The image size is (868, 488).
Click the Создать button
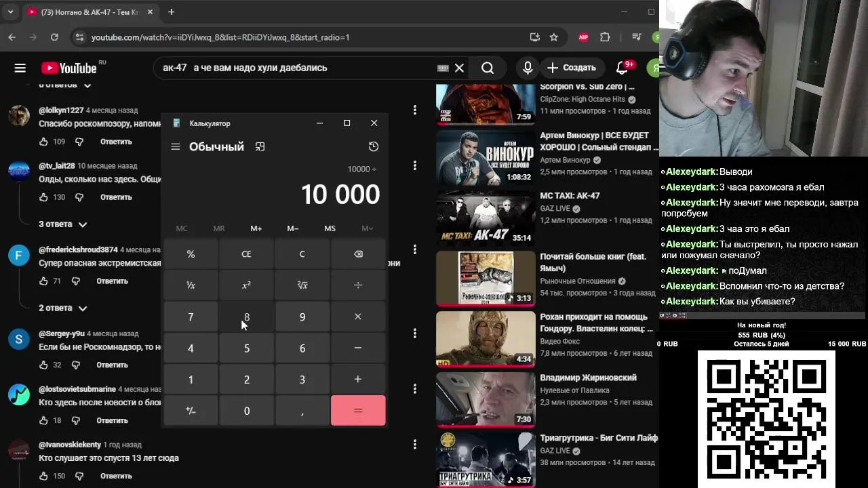tap(572, 68)
